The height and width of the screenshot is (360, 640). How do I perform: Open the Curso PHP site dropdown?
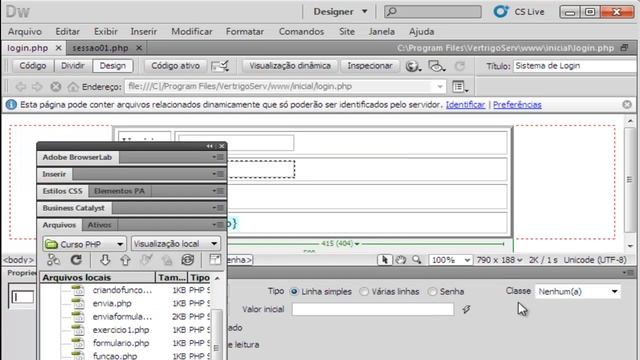84,244
